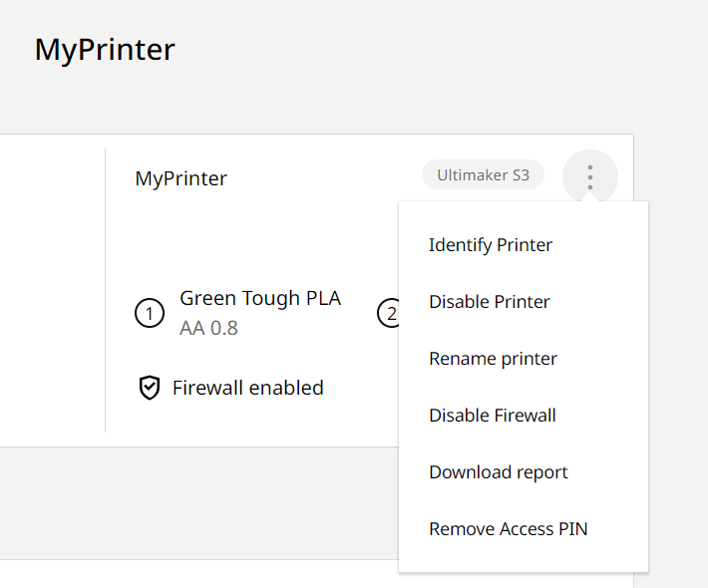The width and height of the screenshot is (708, 588).
Task: Click empty card area left of divider
Action: tap(50, 289)
